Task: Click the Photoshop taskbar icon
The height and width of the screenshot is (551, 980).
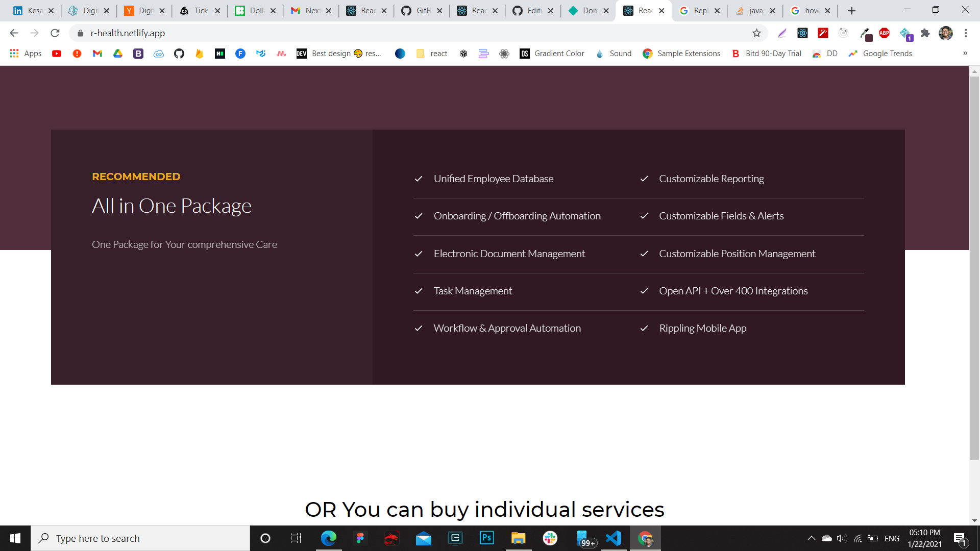Action: pyautogui.click(x=487, y=538)
